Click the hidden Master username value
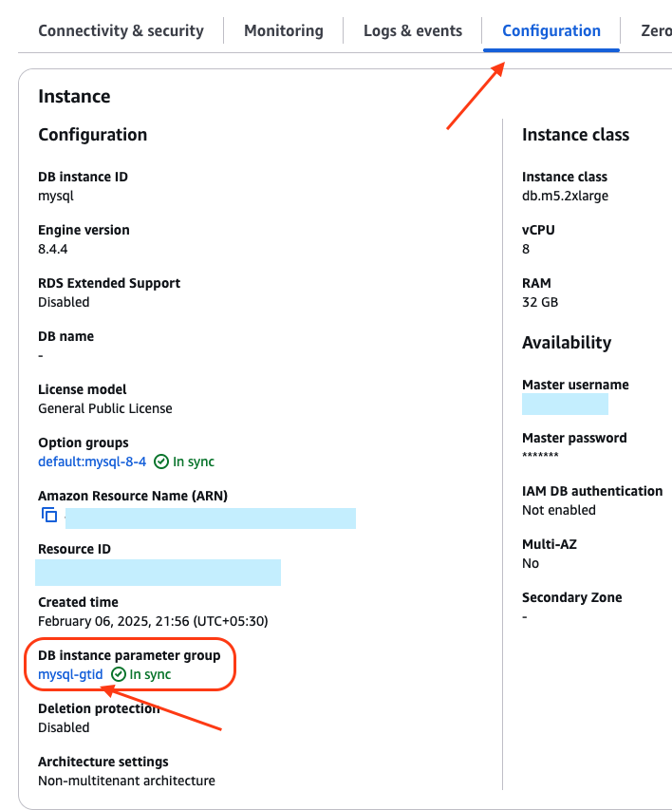Screen dimensions: 672x810 click(565, 404)
